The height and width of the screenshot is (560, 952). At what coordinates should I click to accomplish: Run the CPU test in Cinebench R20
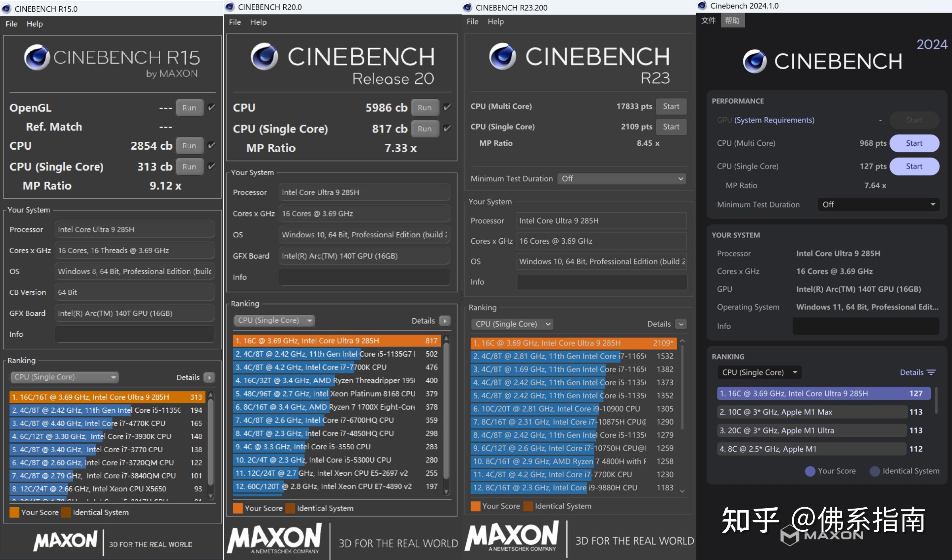pyautogui.click(x=425, y=107)
